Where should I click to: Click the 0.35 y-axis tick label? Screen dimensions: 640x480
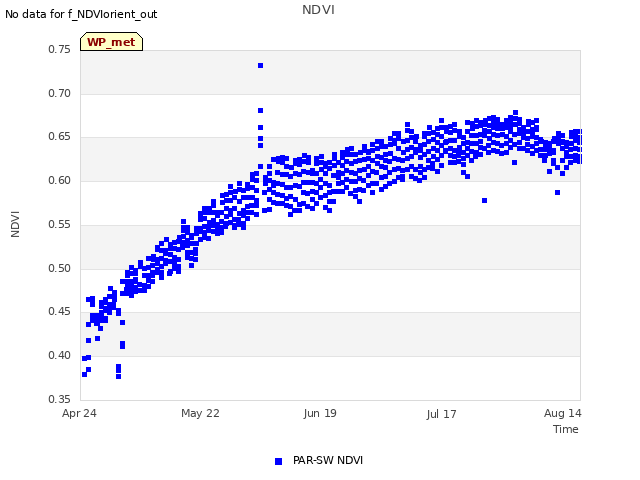pyautogui.click(x=60, y=399)
